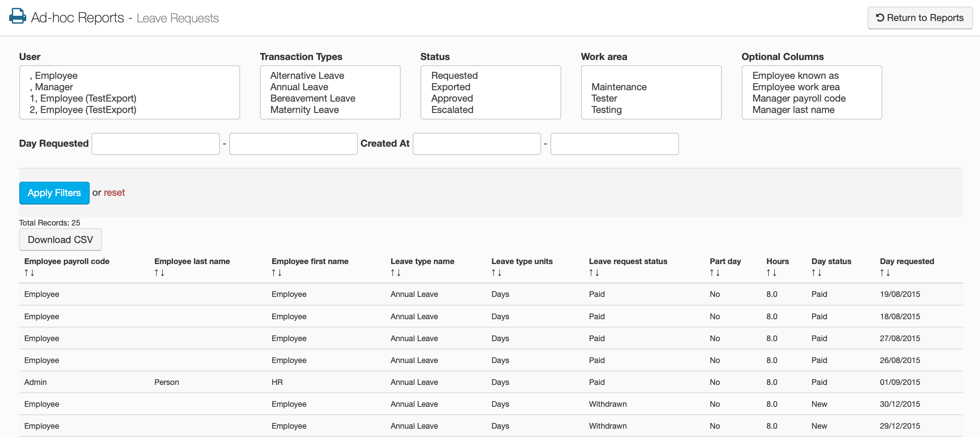Click the printer icon beside Ad-hoc Reports
The image size is (980, 437).
(x=17, y=16)
